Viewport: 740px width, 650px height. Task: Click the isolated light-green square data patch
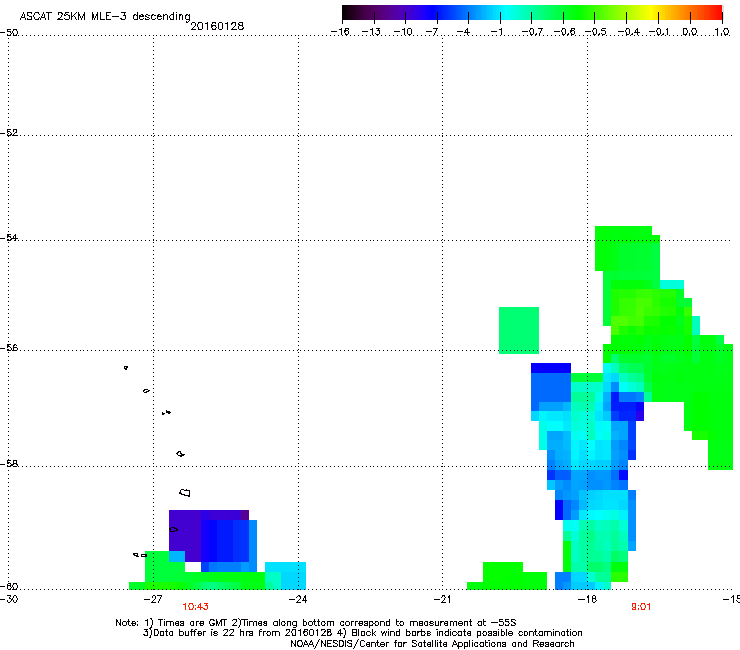[519, 330]
